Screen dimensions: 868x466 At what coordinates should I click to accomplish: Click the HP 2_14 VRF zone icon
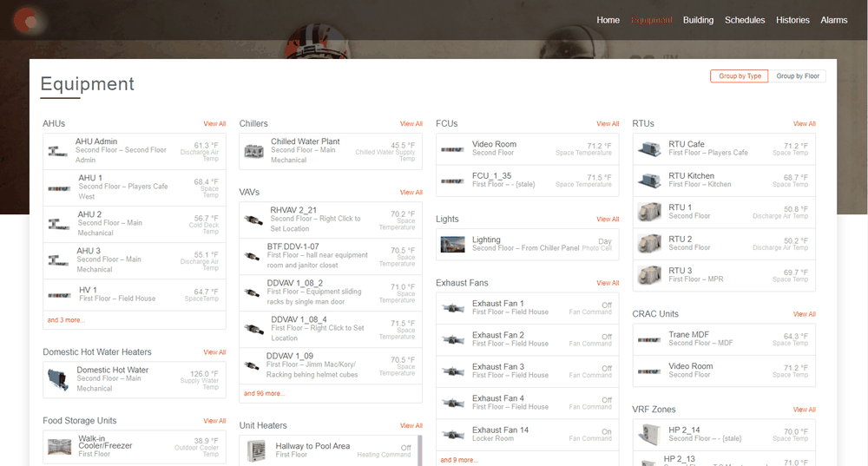coord(649,435)
